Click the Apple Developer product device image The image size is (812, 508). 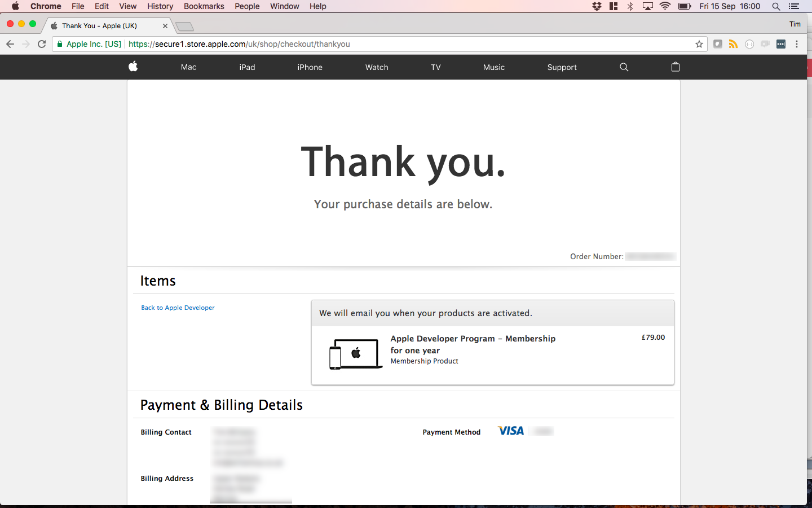pos(356,354)
